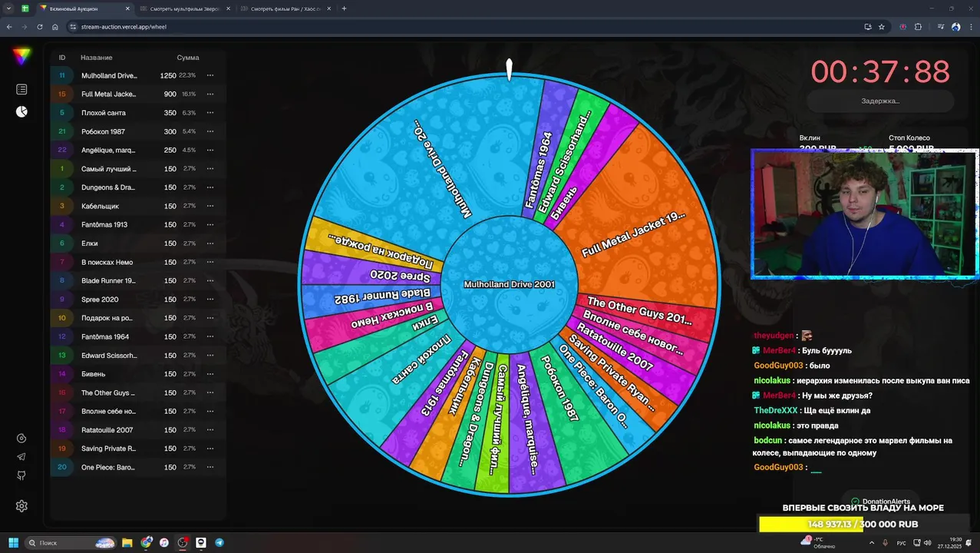Click the red extension icon next to puzzle icon
980x553 pixels.
coord(903,26)
